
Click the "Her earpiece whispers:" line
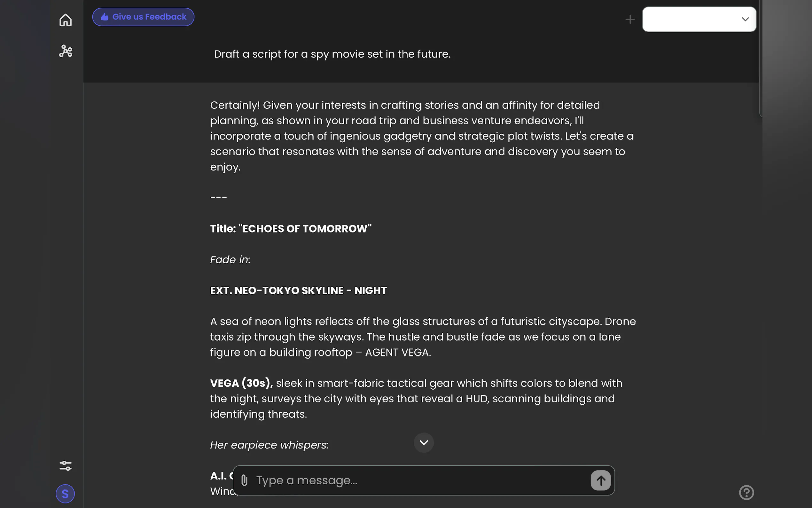coord(269,445)
